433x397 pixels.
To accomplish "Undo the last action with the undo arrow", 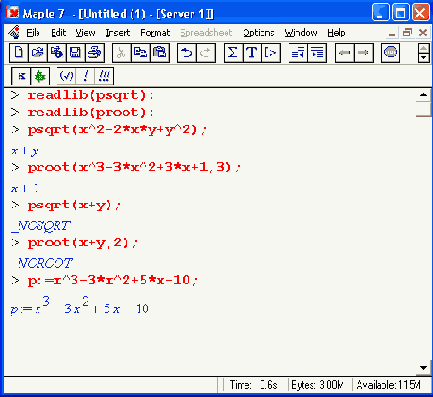I will coord(187,53).
